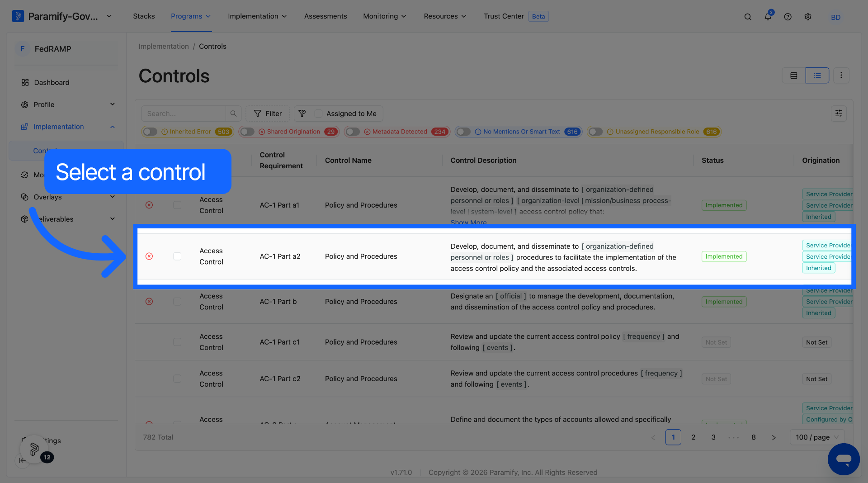Image resolution: width=868 pixels, height=483 pixels.
Task: Click Implemented status on AC-1 Part a2
Action: pos(724,256)
